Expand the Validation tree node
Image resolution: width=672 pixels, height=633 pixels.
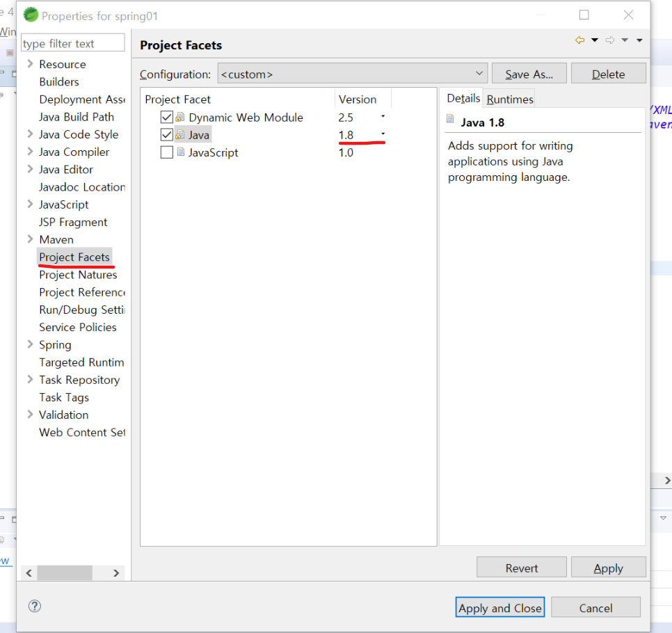(x=30, y=415)
